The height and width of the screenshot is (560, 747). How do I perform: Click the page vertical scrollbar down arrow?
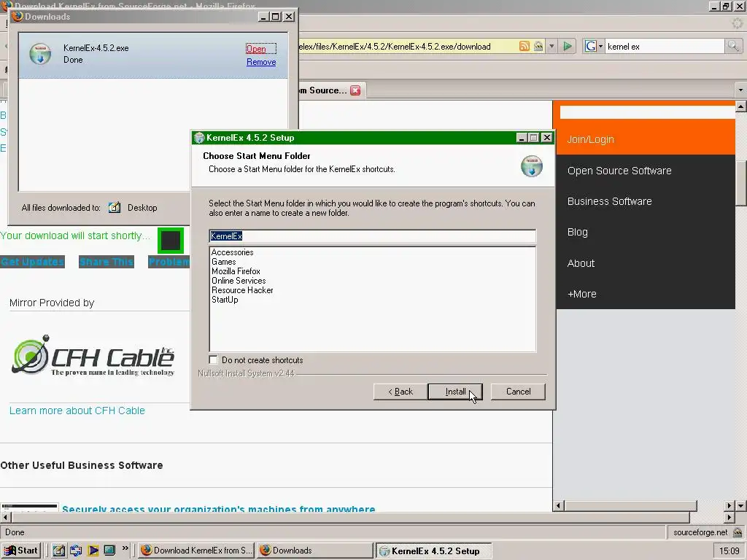pos(741,505)
